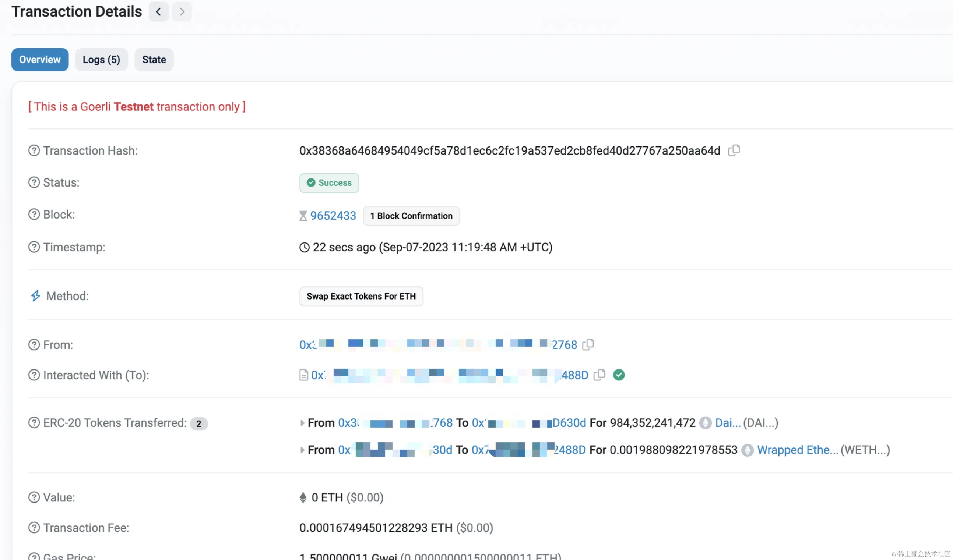Screen dimensions: 953x560
Task: Click help icon beside Timestamp label
Action: [34, 247]
